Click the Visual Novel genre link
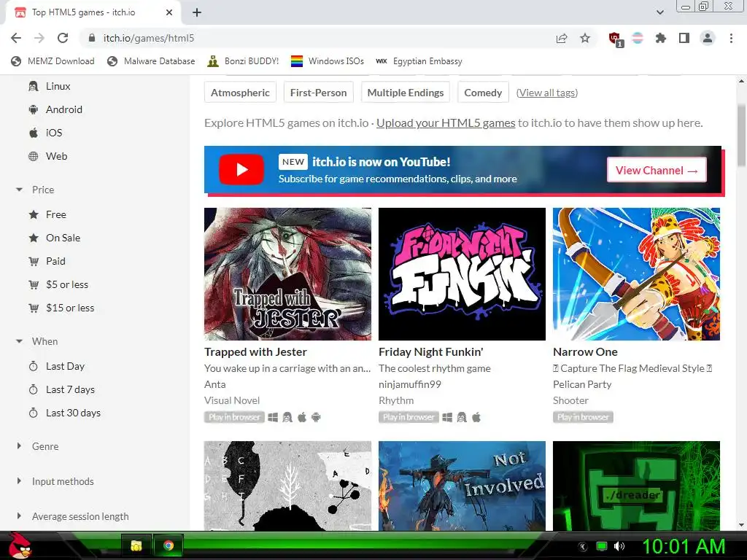The width and height of the screenshot is (747, 560). [232, 400]
